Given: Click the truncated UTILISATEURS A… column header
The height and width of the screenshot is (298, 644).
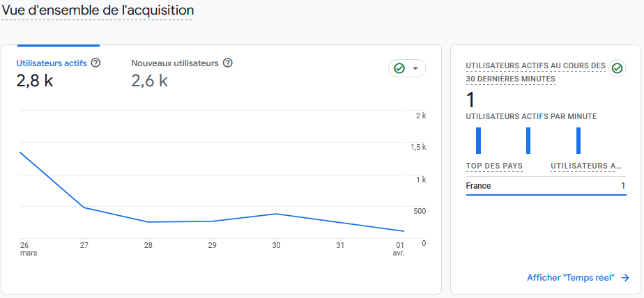Looking at the screenshot, I should (x=586, y=166).
